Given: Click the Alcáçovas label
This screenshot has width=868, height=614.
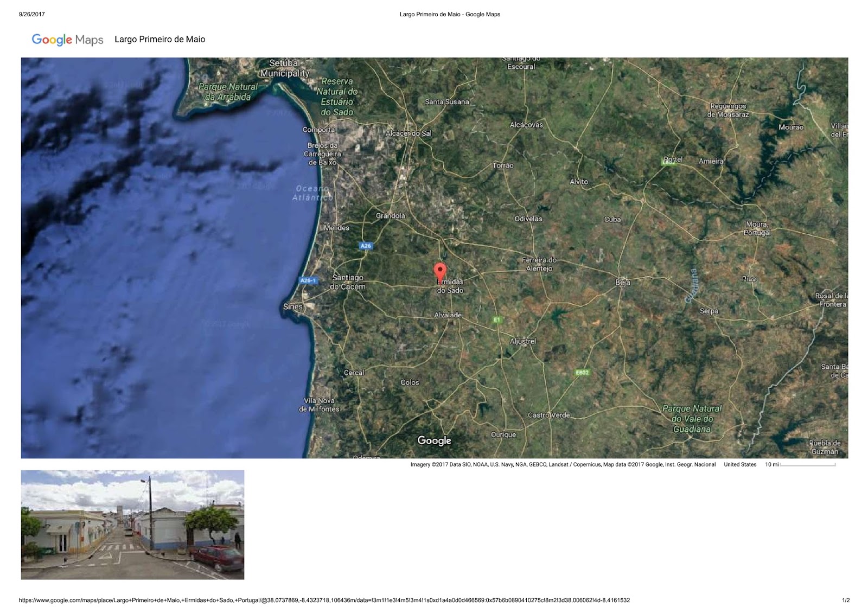Looking at the screenshot, I should pos(526,125).
